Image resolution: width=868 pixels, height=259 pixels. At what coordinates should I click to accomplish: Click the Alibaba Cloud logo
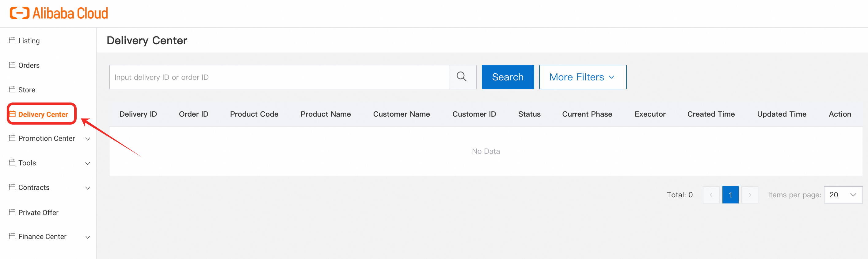click(x=59, y=13)
